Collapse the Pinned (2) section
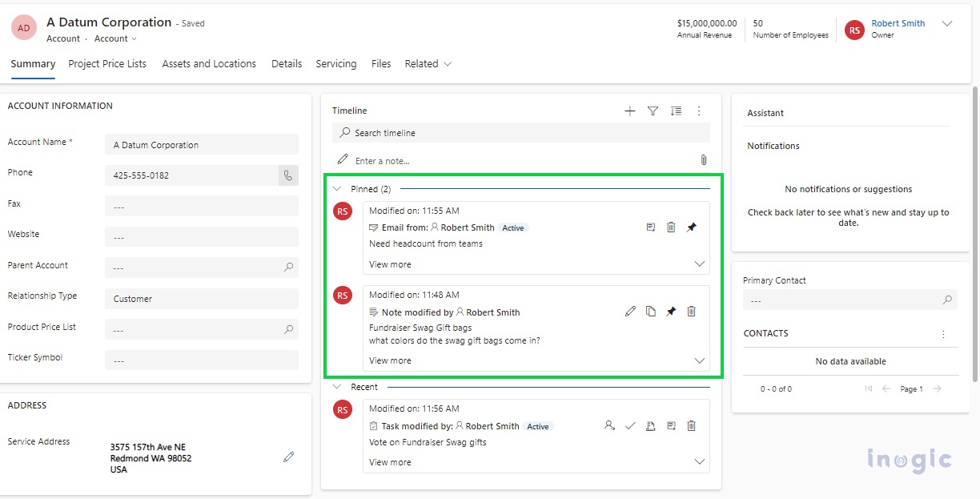The height and width of the screenshot is (499, 980). [336, 189]
